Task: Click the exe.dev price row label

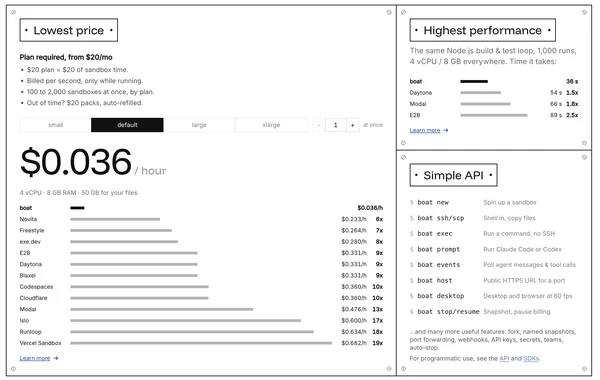Action: click(30, 242)
